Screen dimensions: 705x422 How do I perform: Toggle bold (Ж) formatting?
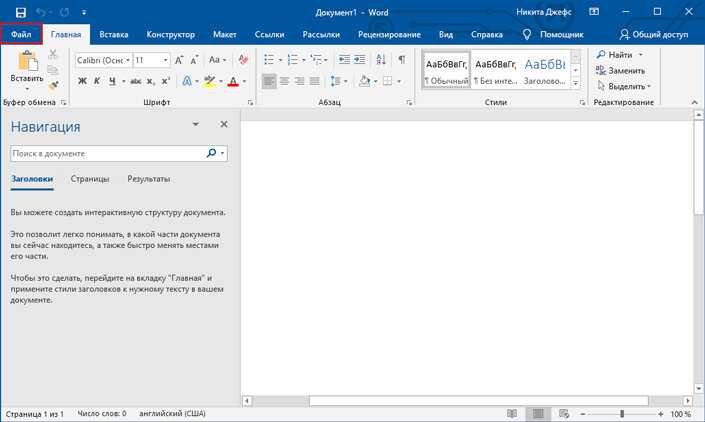[82, 81]
